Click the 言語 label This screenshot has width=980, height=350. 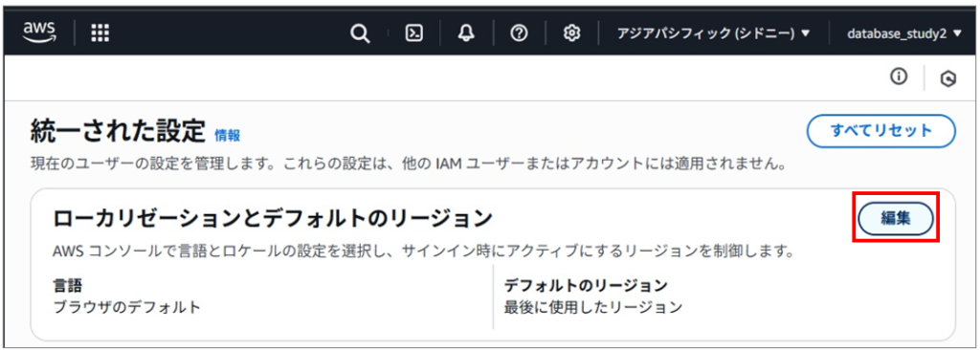click(x=68, y=286)
